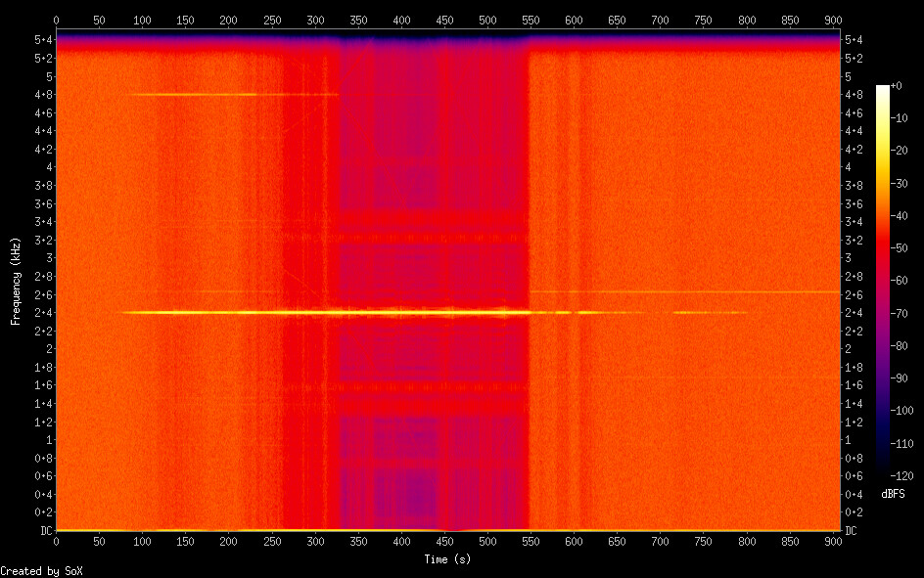Click the dark bottom of the dBFS color bar
This screenshot has height=578, width=924.
883,471
